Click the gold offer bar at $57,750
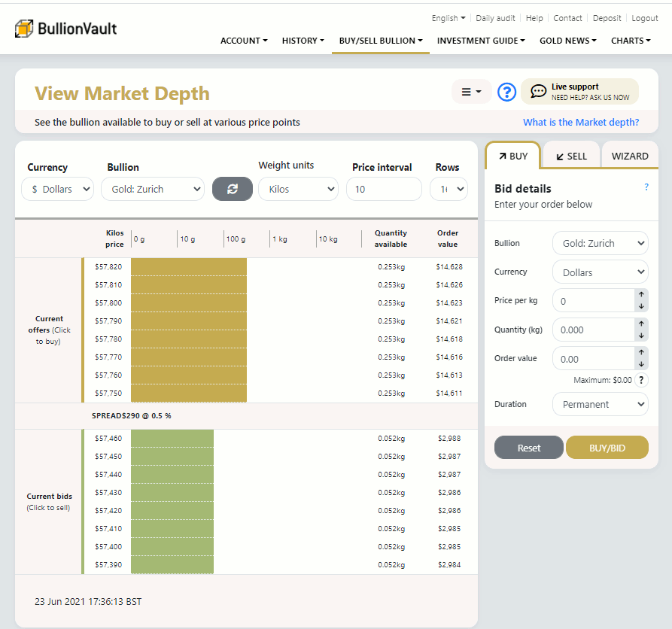The width and height of the screenshot is (672, 629). point(189,394)
